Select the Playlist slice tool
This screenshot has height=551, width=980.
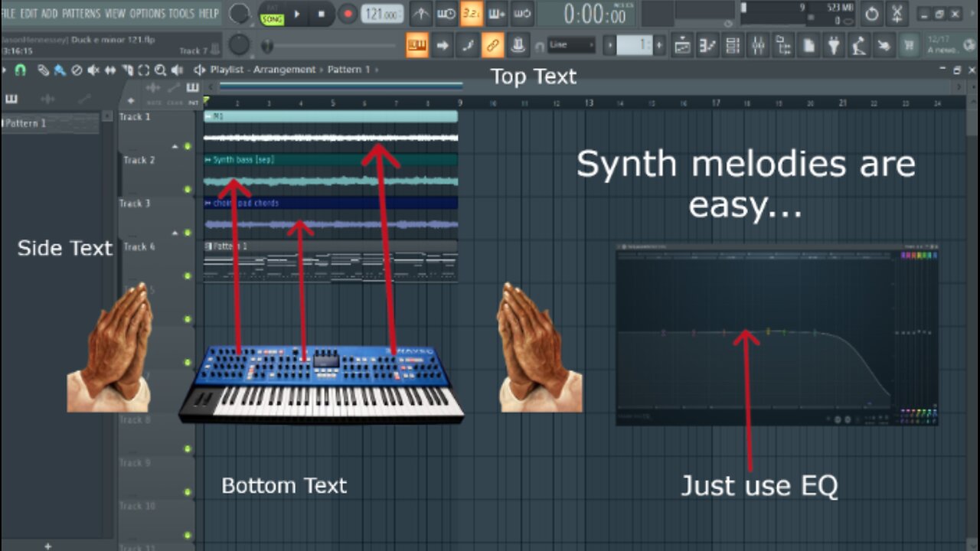pyautogui.click(x=126, y=70)
